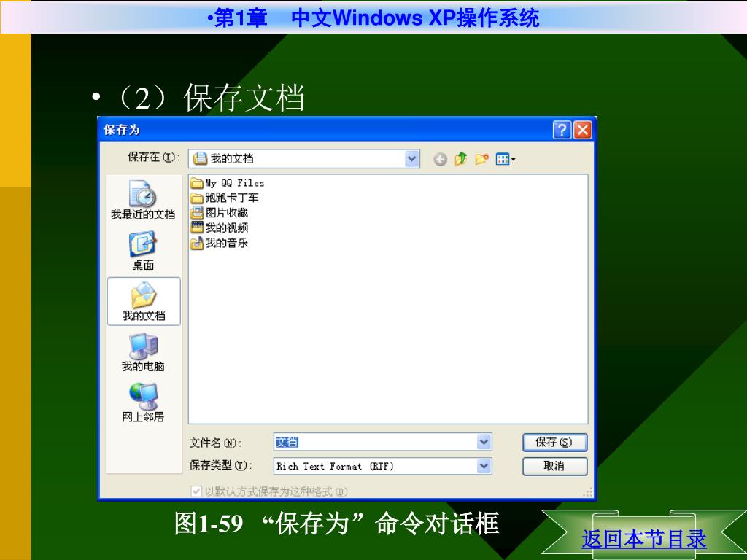Image resolution: width=747 pixels, height=560 pixels.
Task: Click the 第1章 中文Windows XP操作系统 header
Action: 373,18
